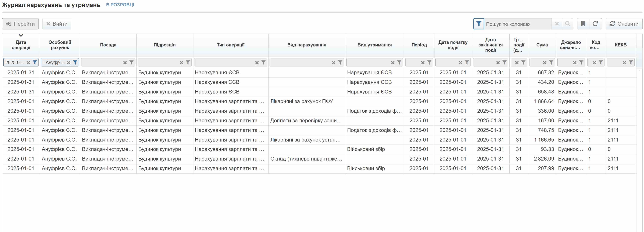Viewport: 644px width, 232px height.
Task: Open the Підрозділ column filter funnel
Action: pos(188,62)
